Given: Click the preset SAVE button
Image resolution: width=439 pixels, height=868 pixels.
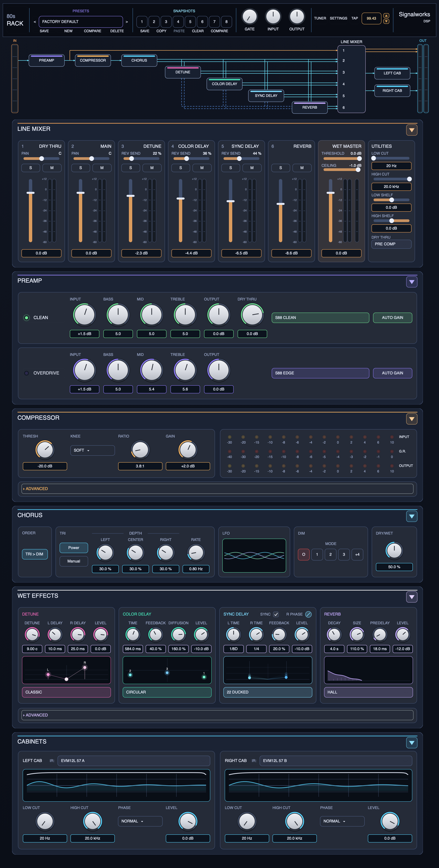Looking at the screenshot, I should [x=44, y=31].
